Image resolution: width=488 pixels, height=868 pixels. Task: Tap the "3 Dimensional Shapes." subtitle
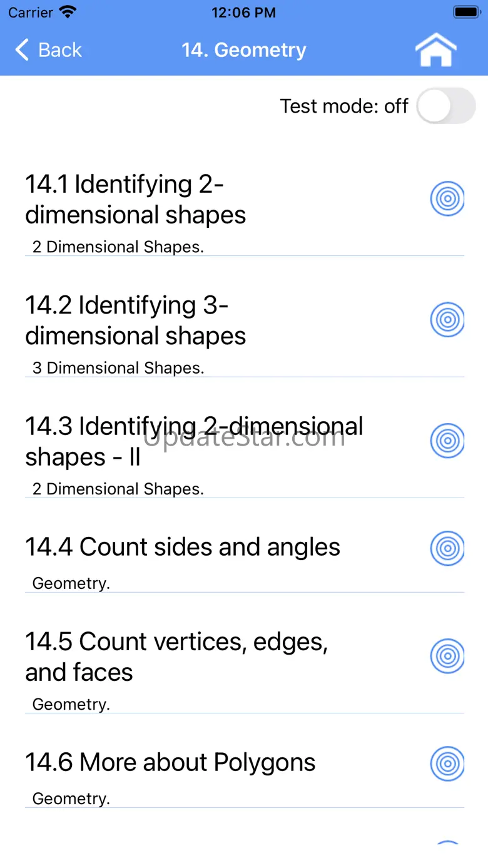point(118,368)
